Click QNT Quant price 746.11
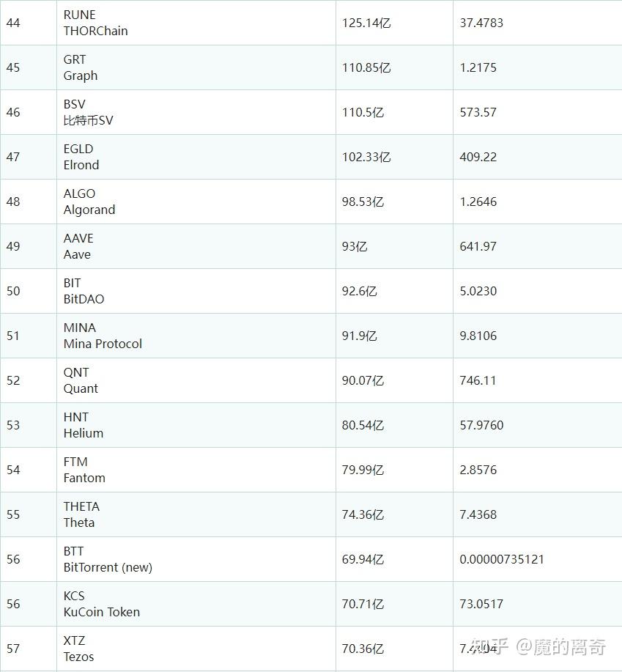The width and height of the screenshot is (622, 672). coord(478,380)
